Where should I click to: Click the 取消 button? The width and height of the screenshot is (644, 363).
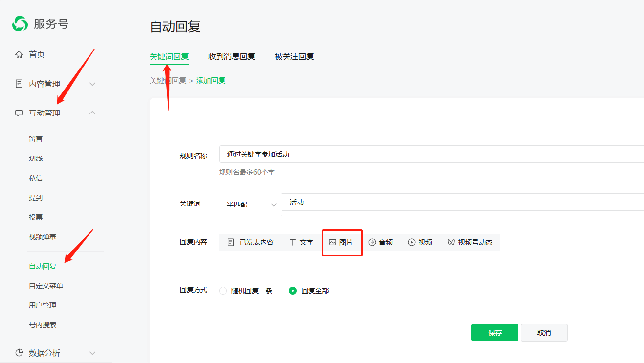coord(544,333)
